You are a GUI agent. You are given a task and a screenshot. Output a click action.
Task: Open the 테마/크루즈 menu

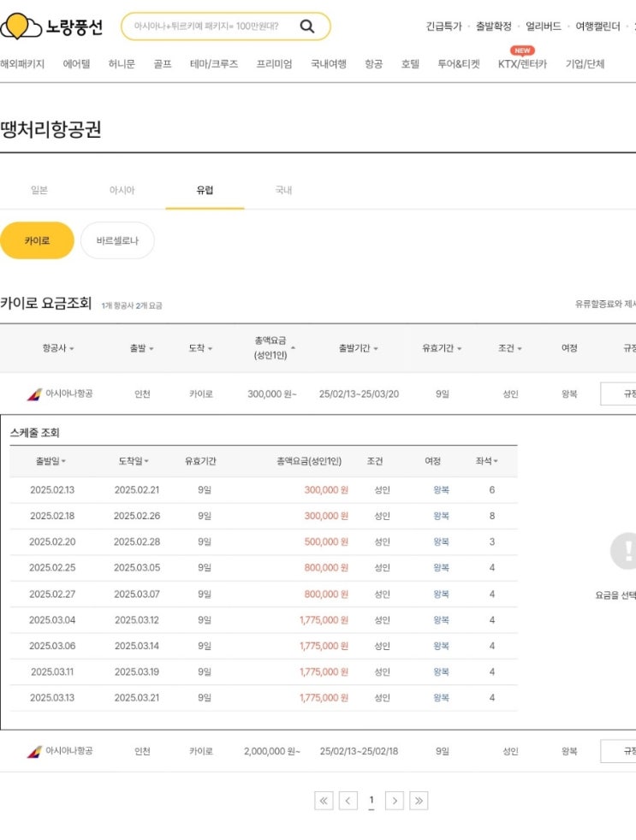pos(214,64)
